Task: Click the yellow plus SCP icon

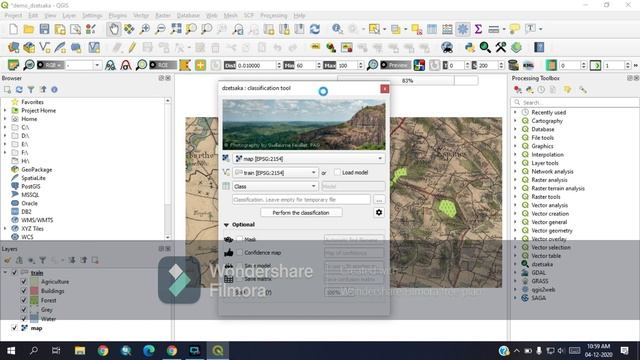Action: pyautogui.click(x=200, y=65)
